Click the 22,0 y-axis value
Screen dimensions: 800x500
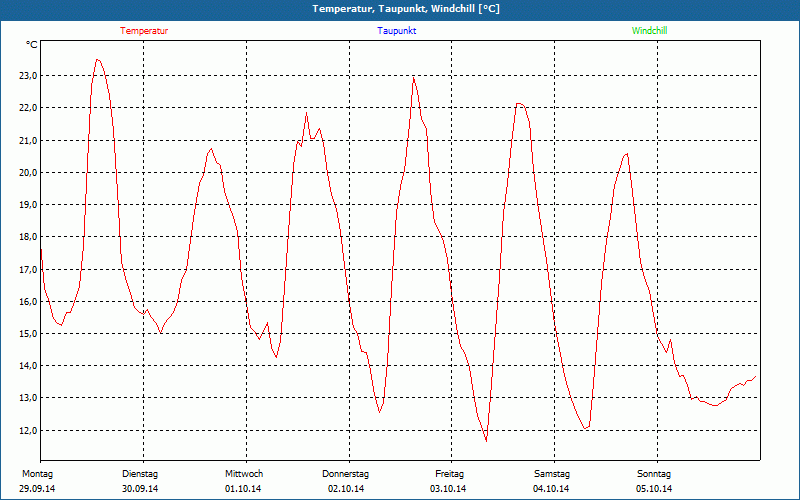pos(28,108)
